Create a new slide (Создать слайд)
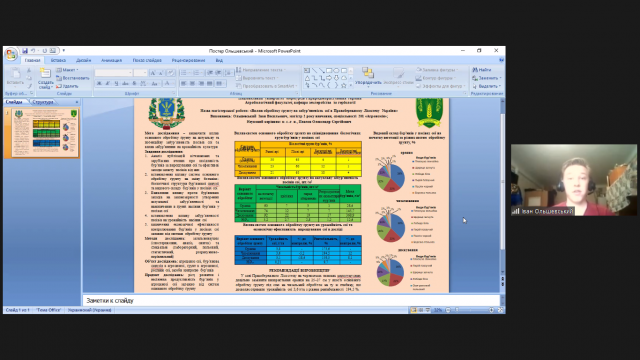Screen dimensions: 640x360 click(45, 78)
